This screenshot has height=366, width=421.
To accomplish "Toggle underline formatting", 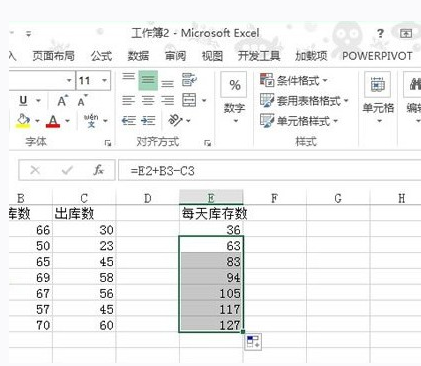I will 23,100.
